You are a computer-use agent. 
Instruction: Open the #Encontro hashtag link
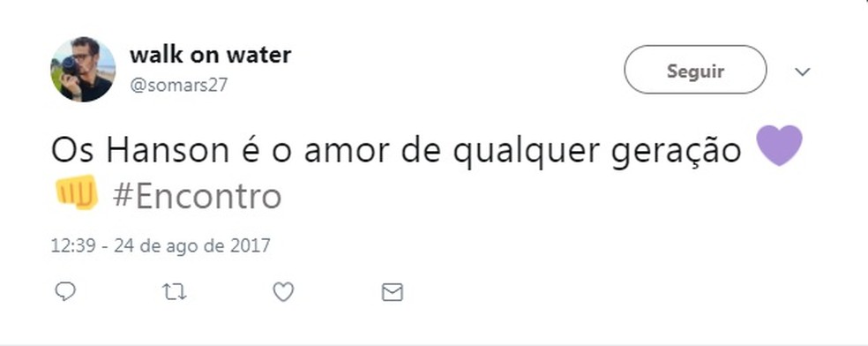pos(197,197)
